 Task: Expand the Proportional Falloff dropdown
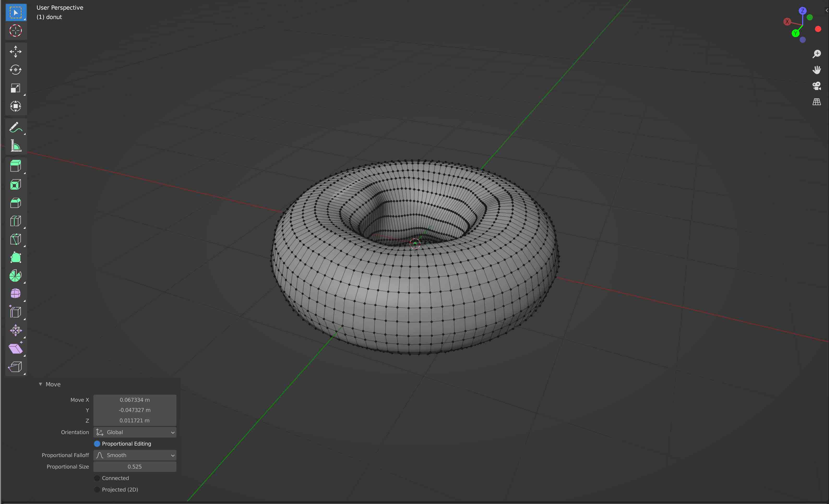[x=134, y=455]
